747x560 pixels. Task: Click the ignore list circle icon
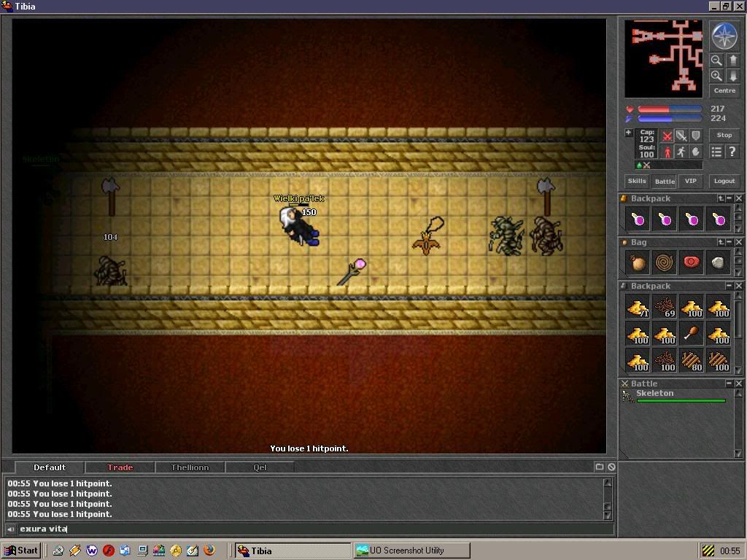click(x=611, y=467)
